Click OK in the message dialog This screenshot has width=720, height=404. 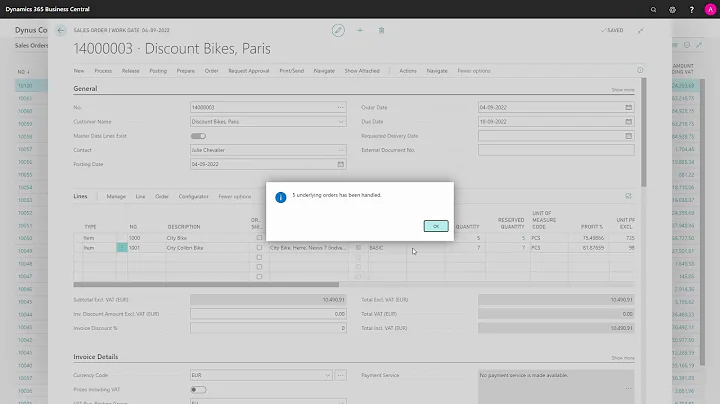click(436, 226)
